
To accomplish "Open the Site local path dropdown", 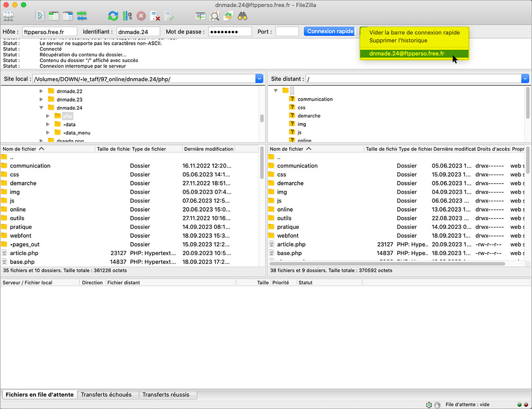I will [x=259, y=79].
